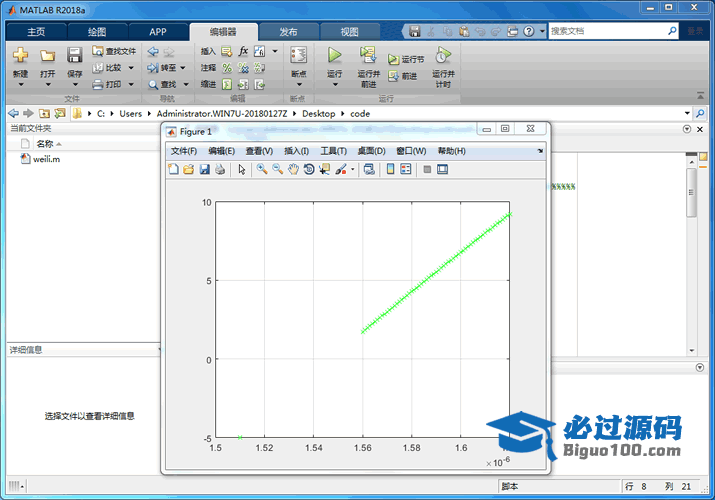The image size is (715, 500).
Task: Open the Open (打开) dropdown arrow
Action: click(47, 85)
